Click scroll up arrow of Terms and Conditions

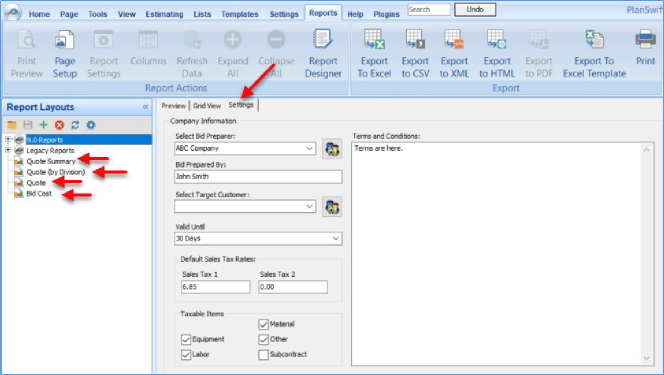coord(647,149)
